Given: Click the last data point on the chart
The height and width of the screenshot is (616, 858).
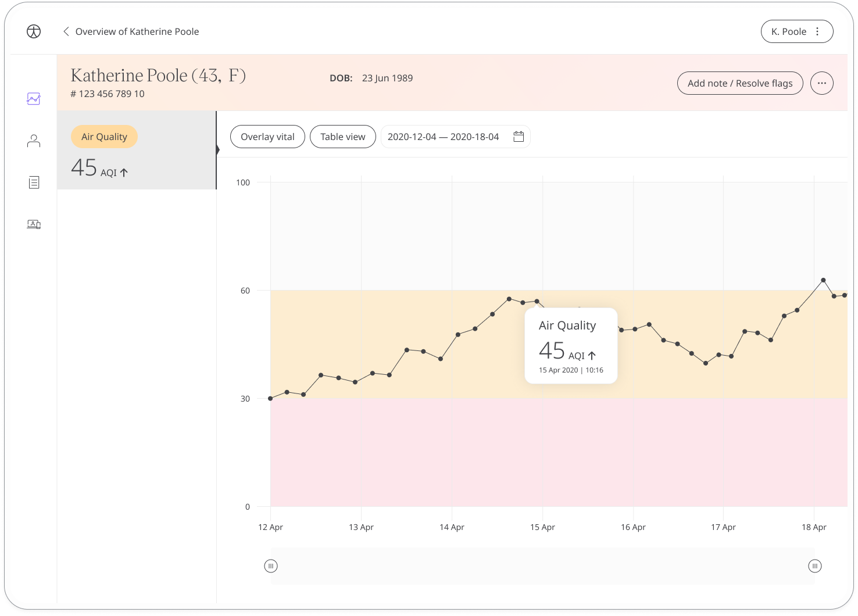Looking at the screenshot, I should tap(845, 295).
